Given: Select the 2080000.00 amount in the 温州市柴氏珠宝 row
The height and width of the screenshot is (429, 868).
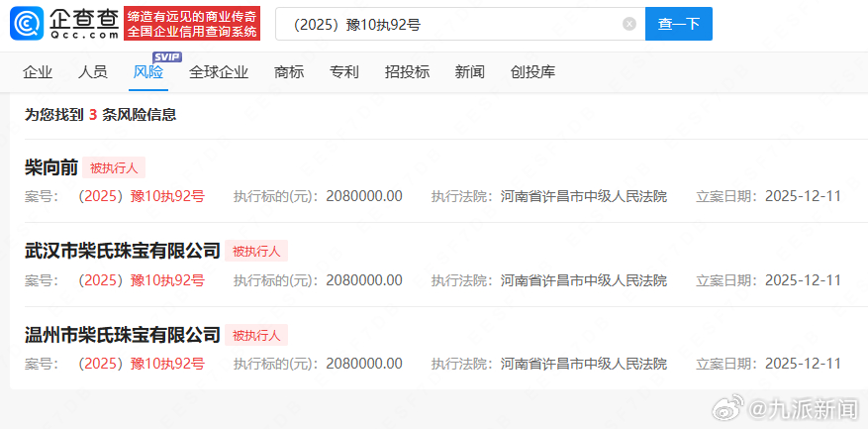Looking at the screenshot, I should coord(364,364).
